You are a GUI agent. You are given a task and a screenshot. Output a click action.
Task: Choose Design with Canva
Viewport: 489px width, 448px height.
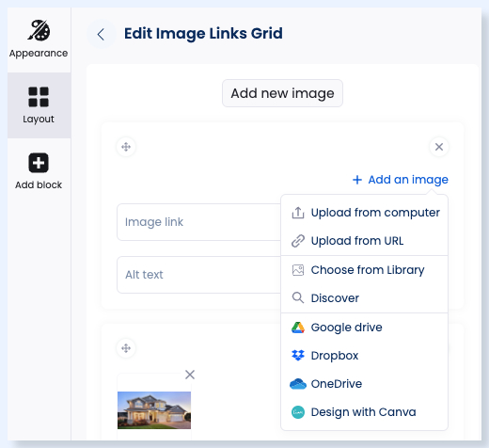365,412
